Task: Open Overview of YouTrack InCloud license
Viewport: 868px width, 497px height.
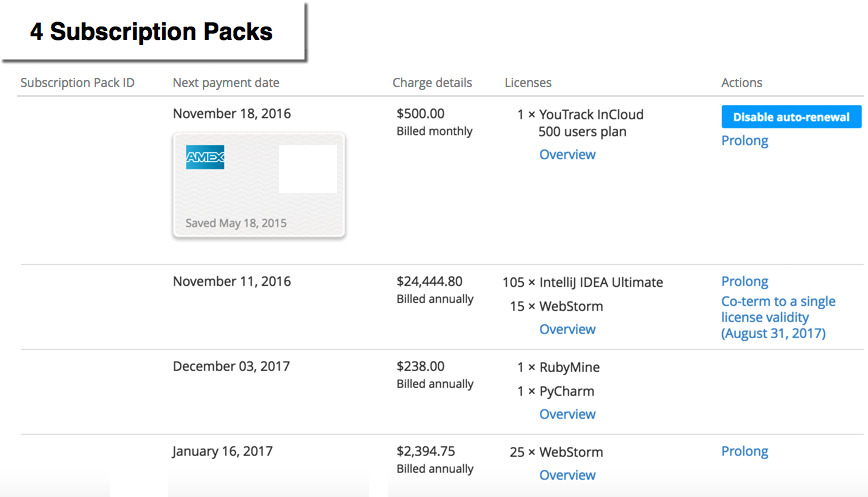Action: click(567, 154)
